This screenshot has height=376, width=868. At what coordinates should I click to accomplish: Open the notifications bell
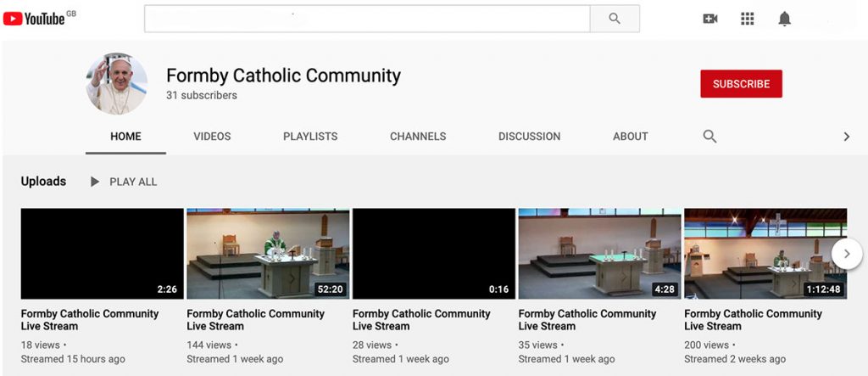[784, 19]
